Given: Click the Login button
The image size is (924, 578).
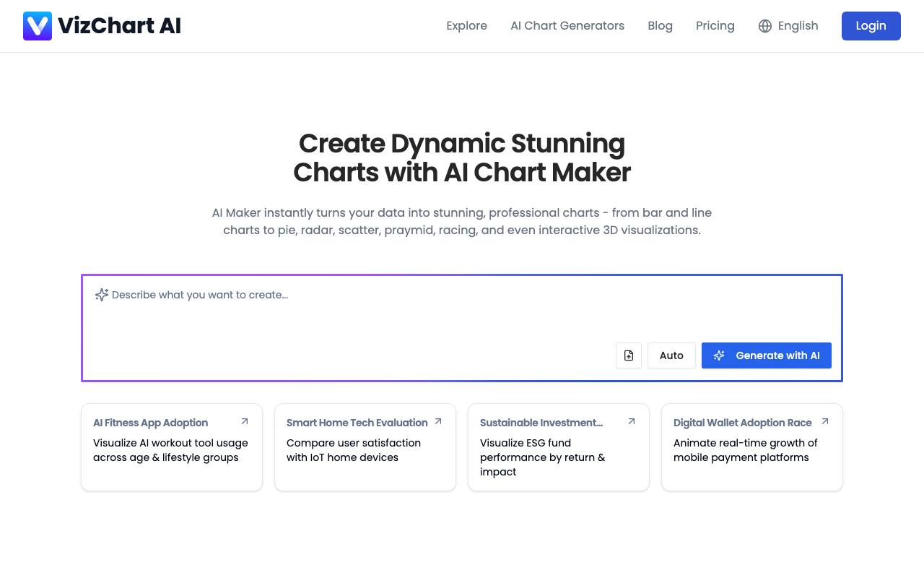Looking at the screenshot, I should (x=871, y=26).
